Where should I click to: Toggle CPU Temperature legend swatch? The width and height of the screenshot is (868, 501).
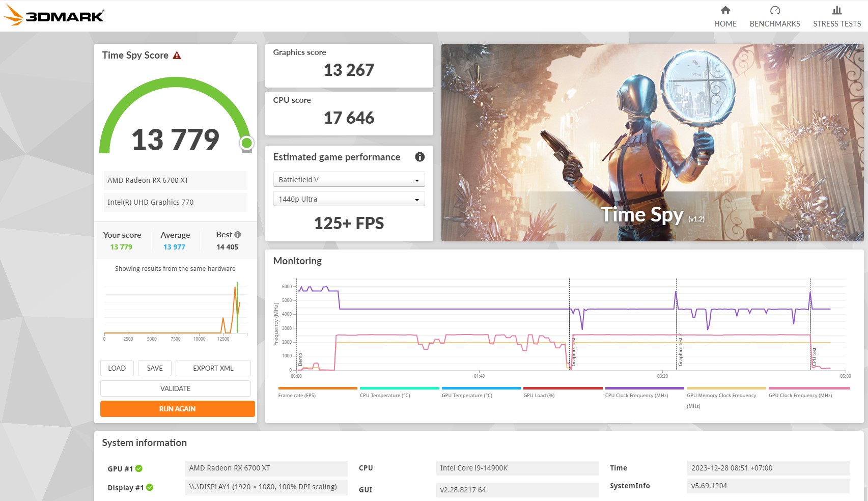click(400, 388)
